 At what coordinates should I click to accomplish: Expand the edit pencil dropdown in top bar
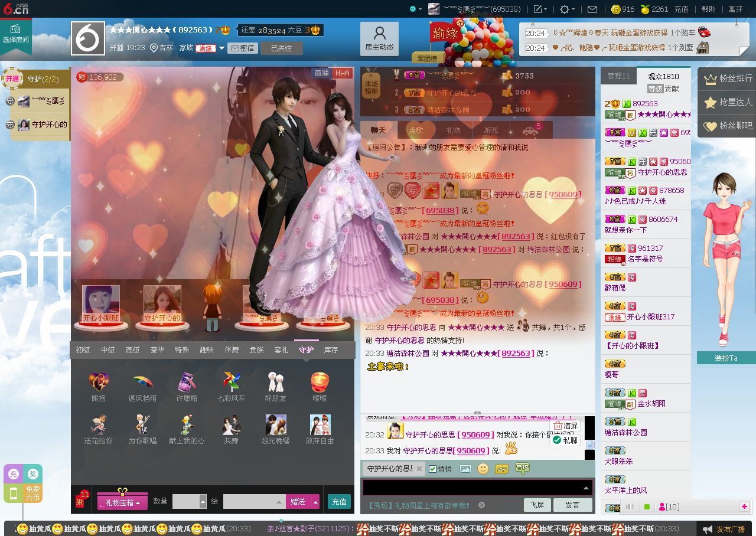pyautogui.click(x=540, y=9)
